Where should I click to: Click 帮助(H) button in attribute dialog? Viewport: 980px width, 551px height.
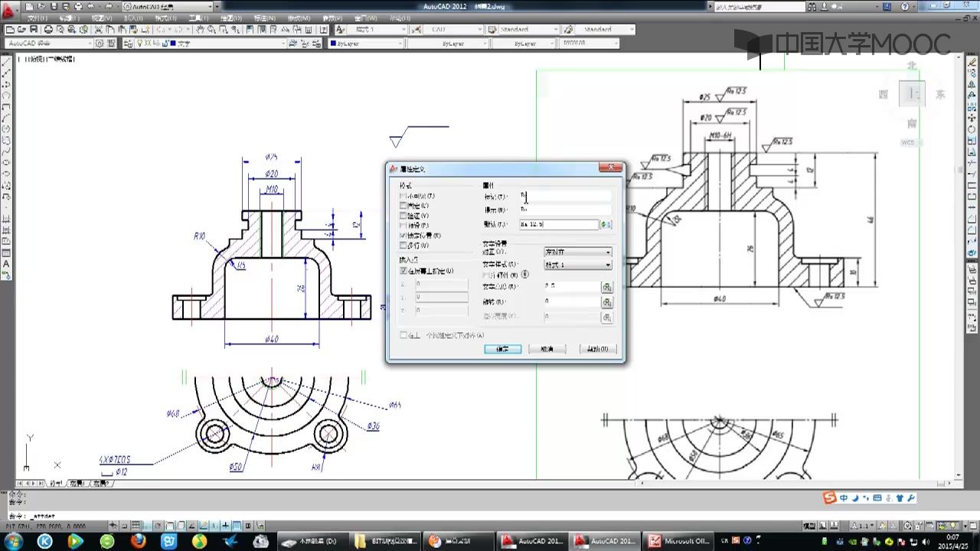tap(599, 348)
